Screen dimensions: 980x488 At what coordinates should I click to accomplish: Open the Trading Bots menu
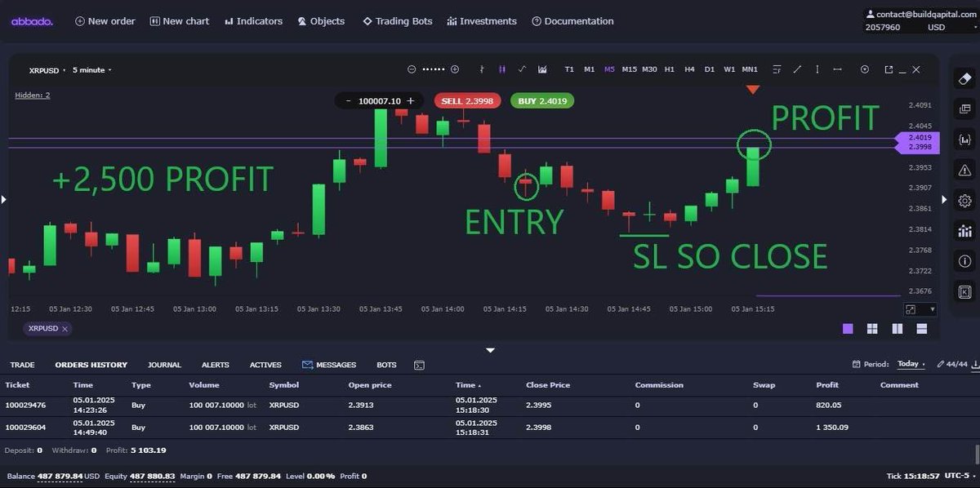[398, 20]
